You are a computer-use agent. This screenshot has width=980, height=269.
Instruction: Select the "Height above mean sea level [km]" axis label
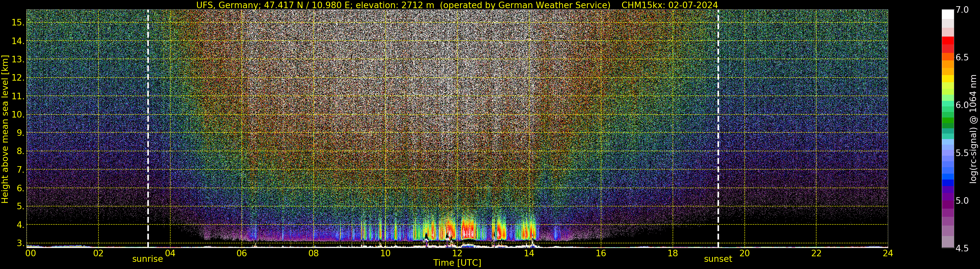[5, 129]
